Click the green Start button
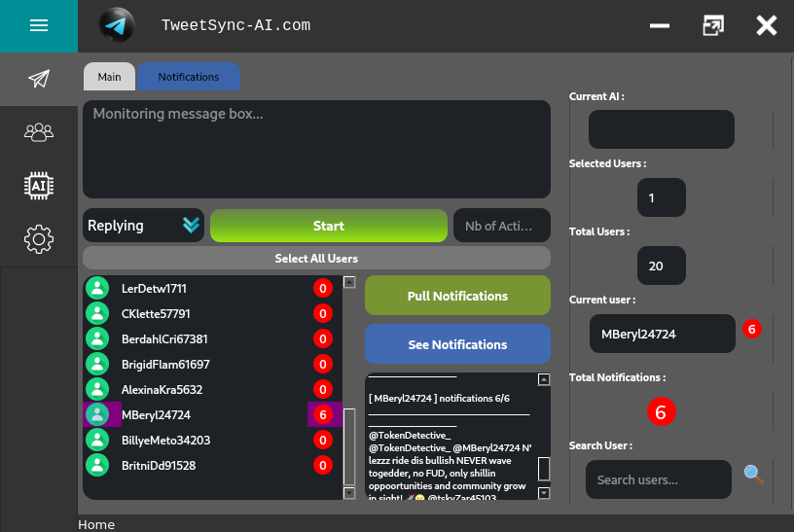This screenshot has width=794, height=532. (x=329, y=226)
